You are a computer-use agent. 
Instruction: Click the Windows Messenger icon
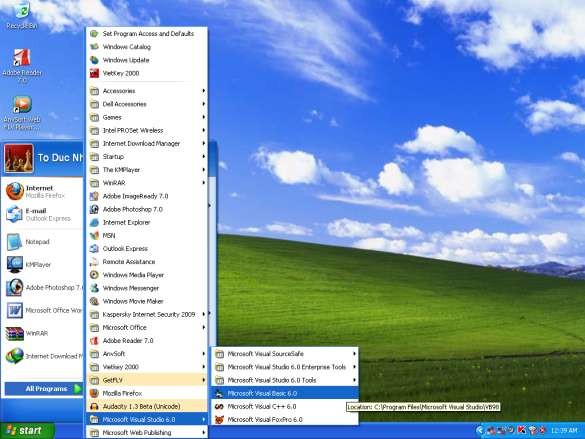tap(94, 288)
